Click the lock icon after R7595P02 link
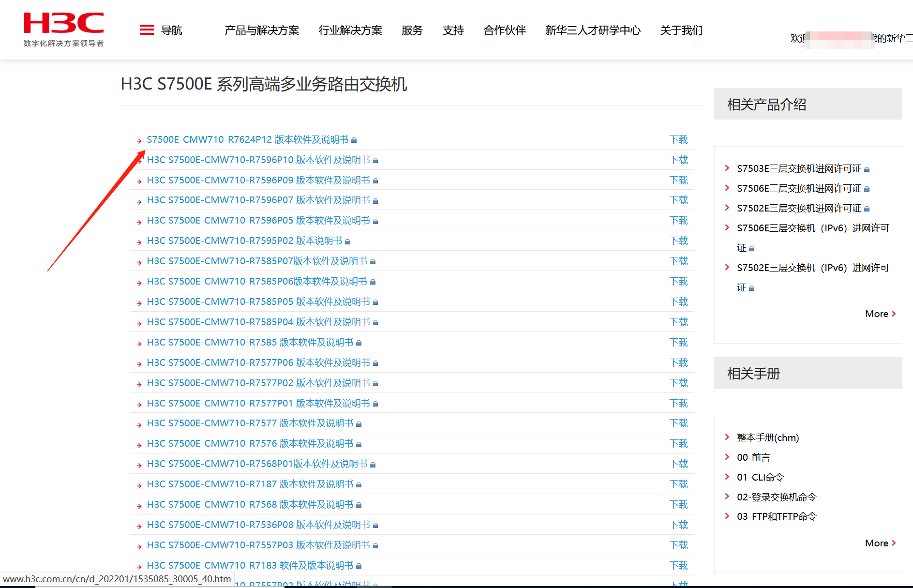The width and height of the screenshot is (913, 588). point(348,241)
